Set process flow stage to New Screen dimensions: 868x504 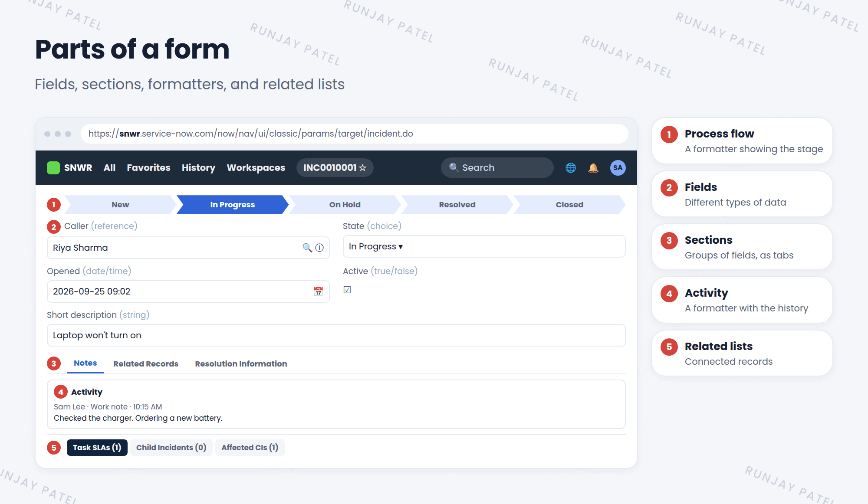pos(120,205)
